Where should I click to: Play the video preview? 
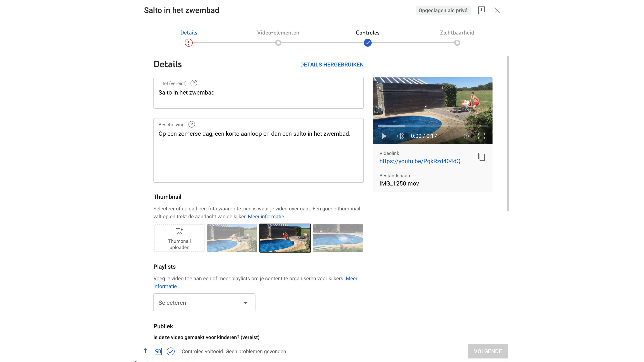click(384, 136)
